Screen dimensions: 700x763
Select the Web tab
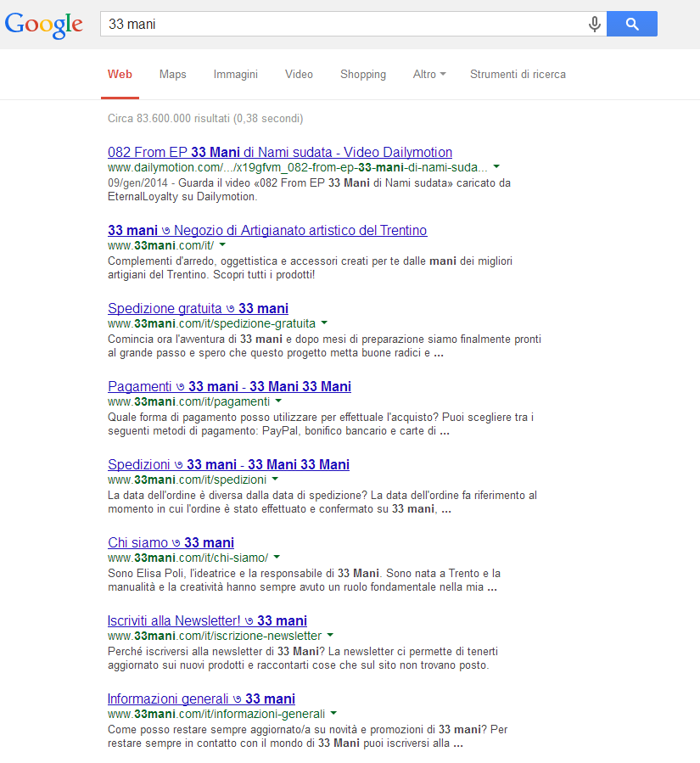[x=120, y=75]
